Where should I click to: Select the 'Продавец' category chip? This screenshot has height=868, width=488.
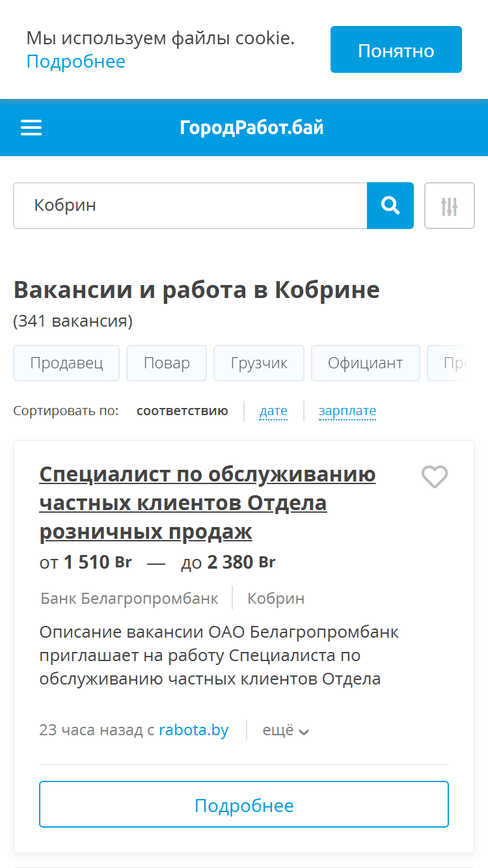click(x=66, y=363)
